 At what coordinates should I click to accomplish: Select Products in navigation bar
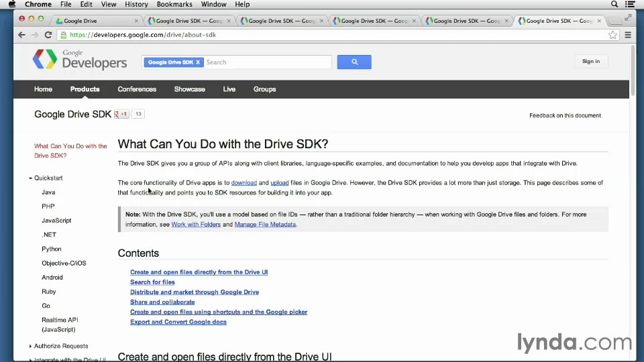pyautogui.click(x=85, y=89)
